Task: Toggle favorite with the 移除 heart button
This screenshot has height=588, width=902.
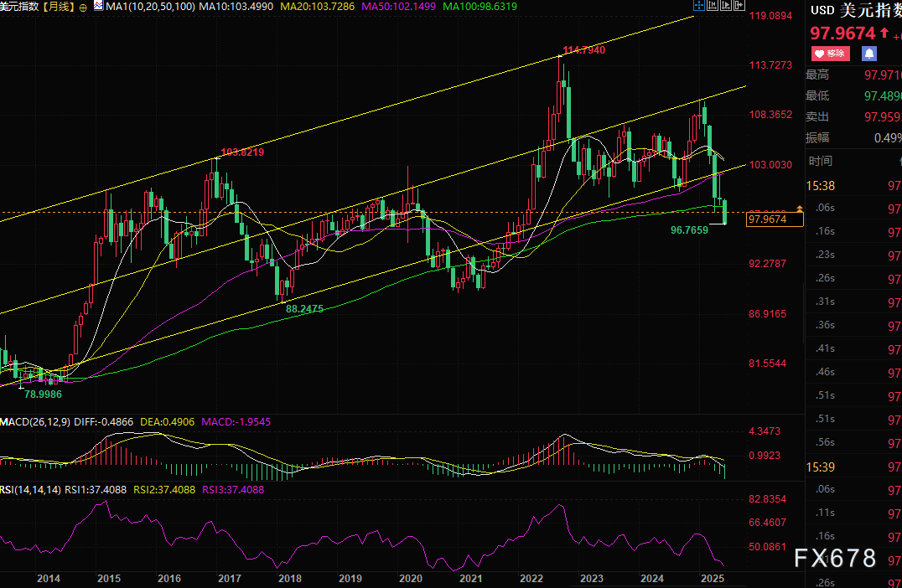Action: tap(830, 54)
